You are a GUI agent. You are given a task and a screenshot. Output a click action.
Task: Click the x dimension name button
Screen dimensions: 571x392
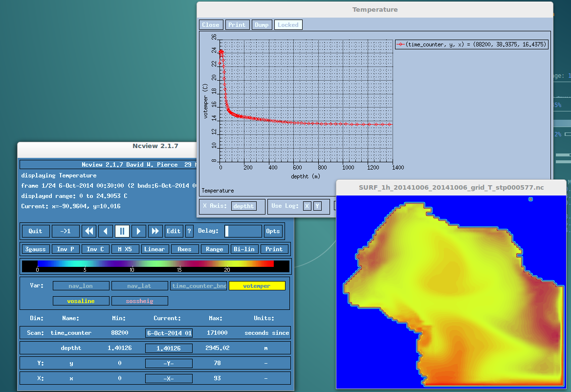point(71,378)
